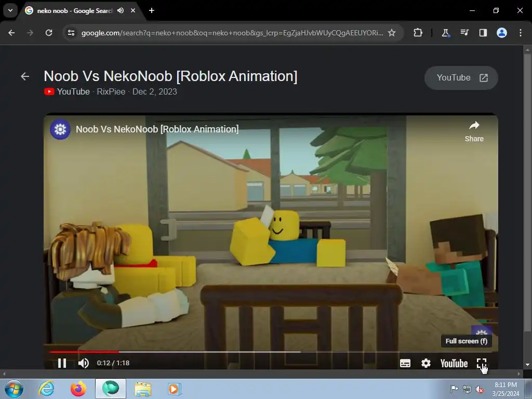
Task: Open RixPiee channel avatar in player
Action: [x=60, y=129]
